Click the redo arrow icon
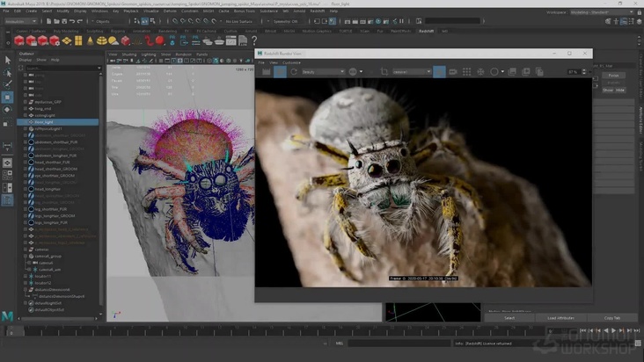Viewport: 644px width, 362px height. (80, 21)
